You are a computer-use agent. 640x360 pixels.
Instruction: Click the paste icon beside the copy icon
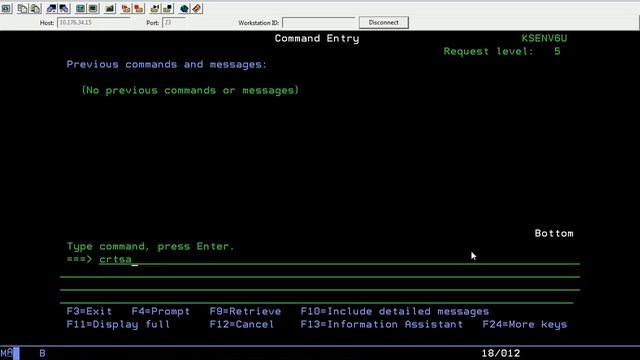(36, 9)
